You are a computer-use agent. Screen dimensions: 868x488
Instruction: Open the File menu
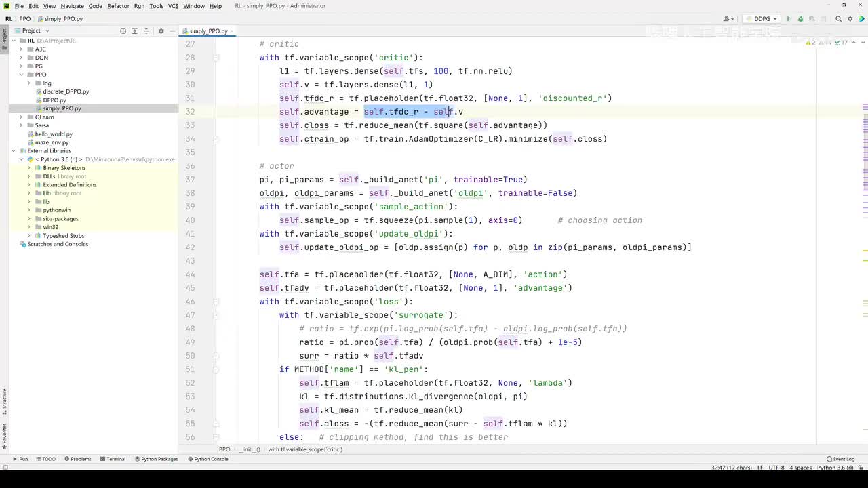[x=19, y=6]
